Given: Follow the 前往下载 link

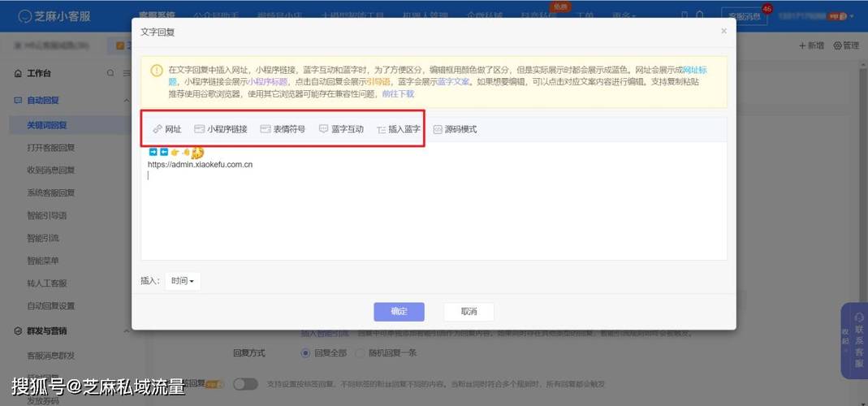Looking at the screenshot, I should (x=398, y=93).
